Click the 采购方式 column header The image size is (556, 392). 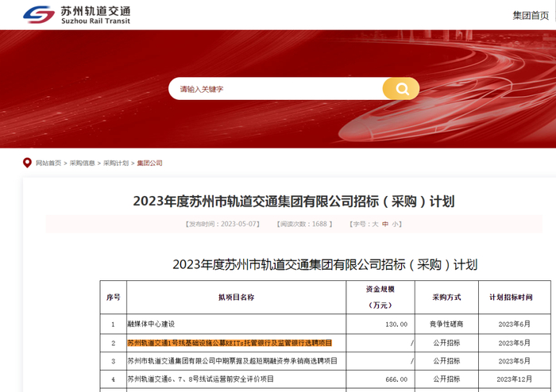coord(446,297)
